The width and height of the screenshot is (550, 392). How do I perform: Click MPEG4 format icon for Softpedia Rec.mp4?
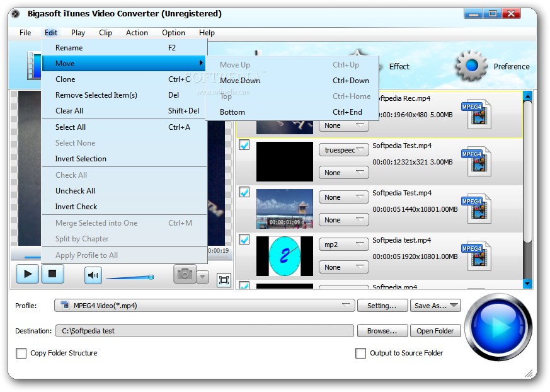(x=476, y=113)
